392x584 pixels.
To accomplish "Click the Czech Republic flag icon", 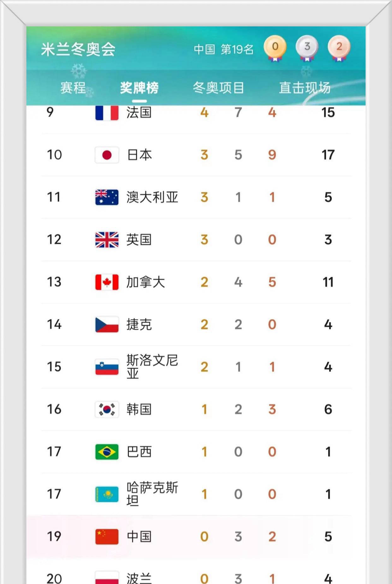I will (x=107, y=325).
